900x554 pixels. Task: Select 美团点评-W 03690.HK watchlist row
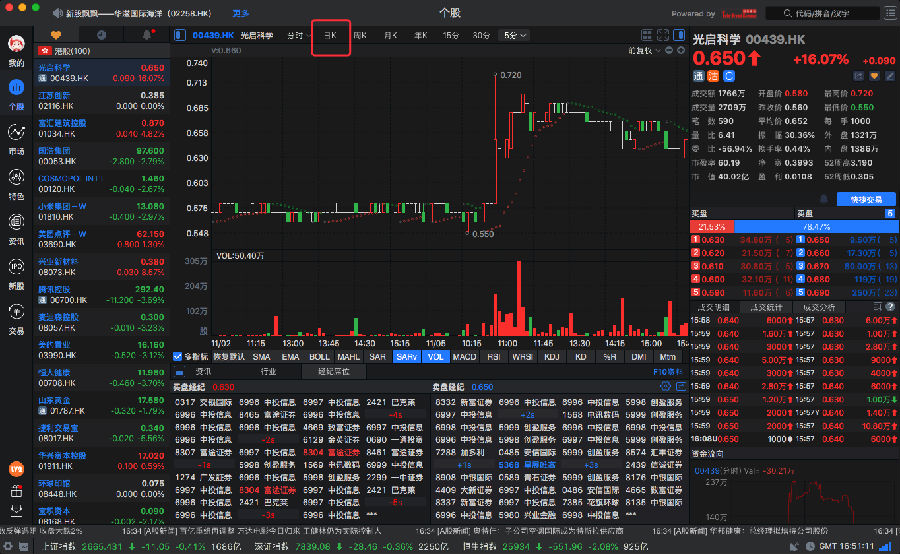[102, 239]
